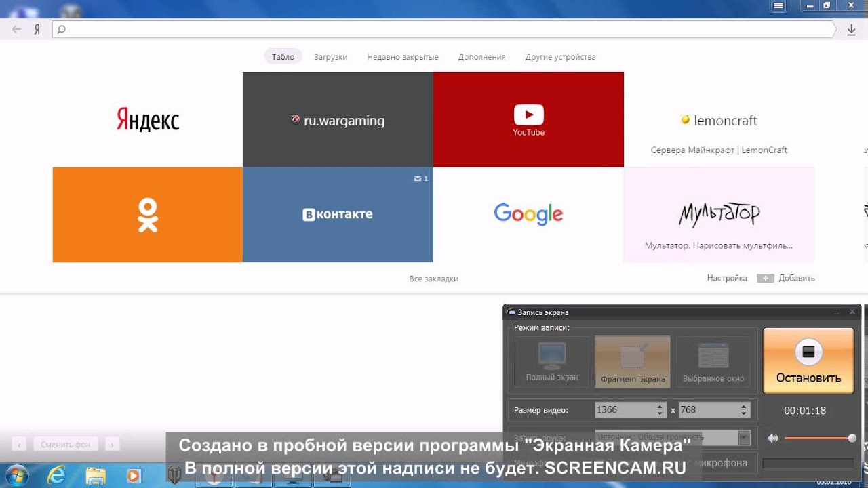Open the Недавно закрытые tab
Image resolution: width=868 pixels, height=488 pixels.
tap(403, 57)
